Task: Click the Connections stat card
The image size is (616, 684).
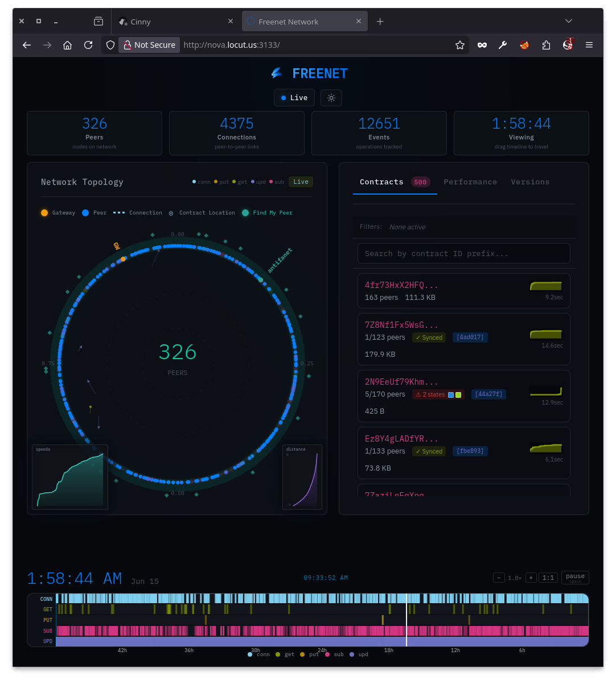Action: click(x=237, y=133)
